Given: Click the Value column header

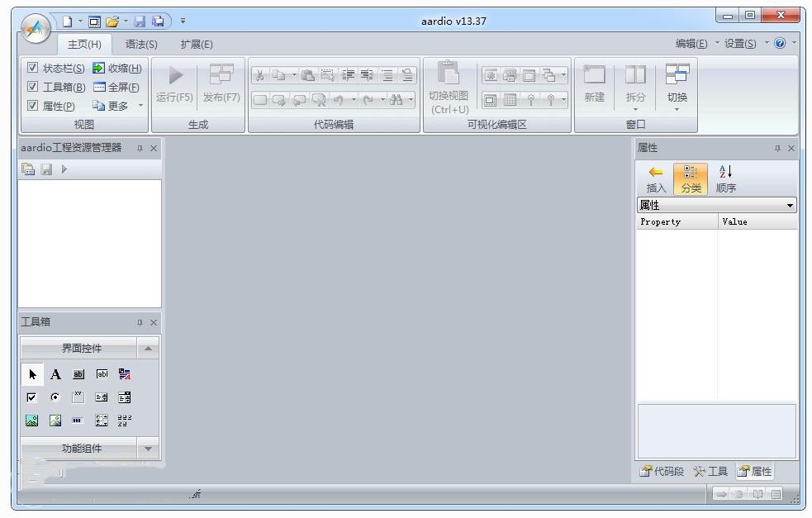Looking at the screenshot, I should coord(757,221).
